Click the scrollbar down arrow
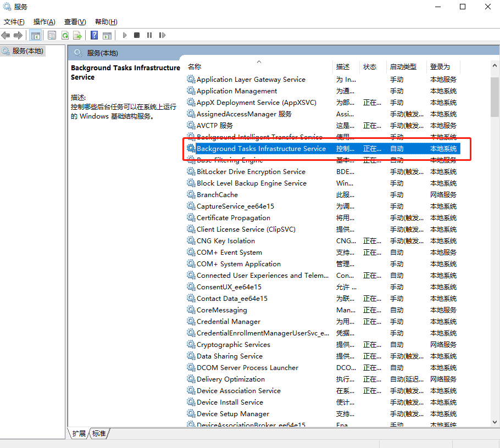 495,423
